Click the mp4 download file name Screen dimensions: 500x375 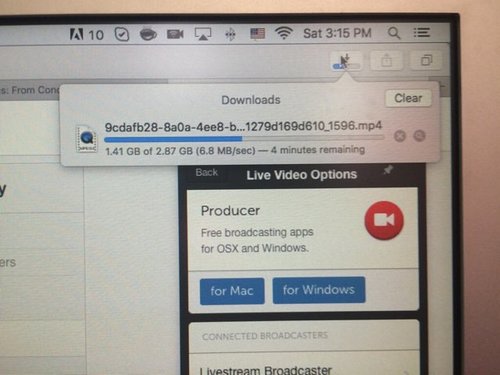point(243,127)
